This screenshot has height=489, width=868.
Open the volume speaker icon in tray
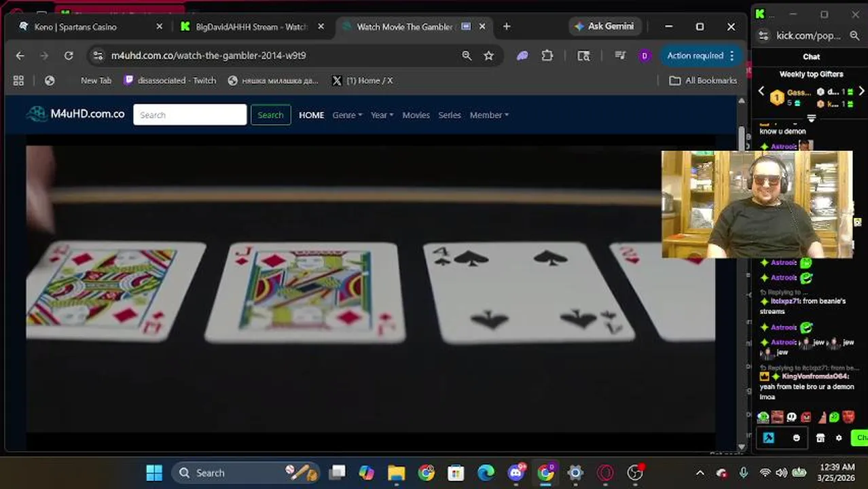click(782, 473)
